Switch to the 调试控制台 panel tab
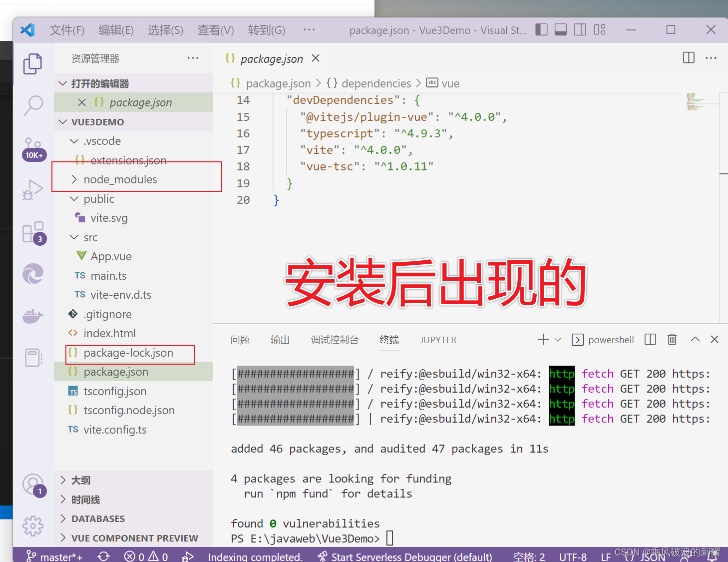Screen dimensions: 728x562 (x=335, y=340)
